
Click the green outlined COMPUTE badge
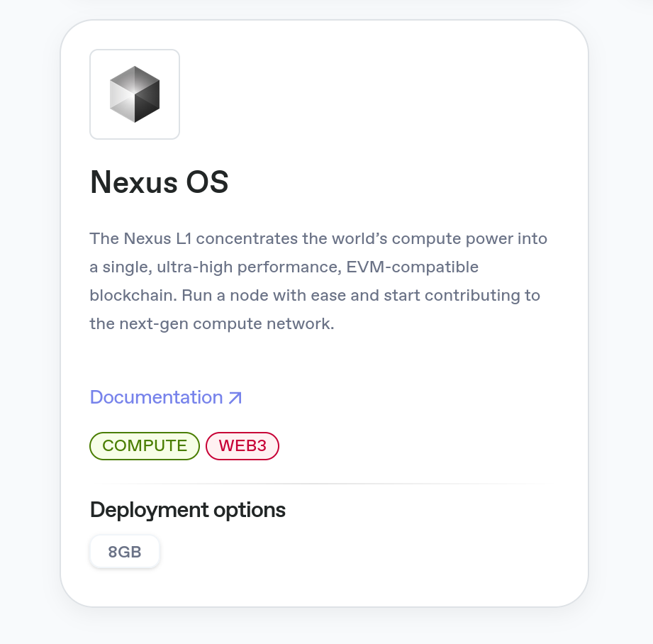tap(144, 445)
